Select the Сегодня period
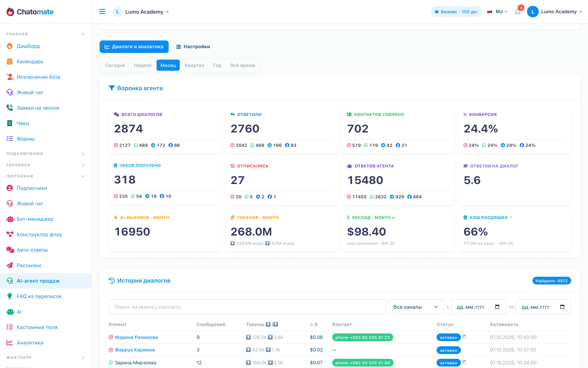 click(x=115, y=65)
